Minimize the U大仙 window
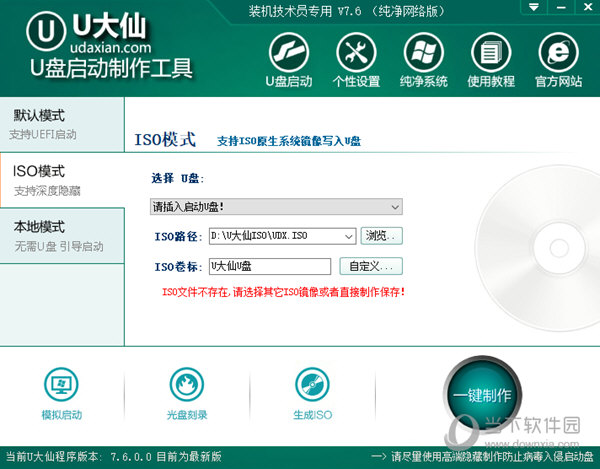This screenshot has width=600, height=469. (561, 7)
